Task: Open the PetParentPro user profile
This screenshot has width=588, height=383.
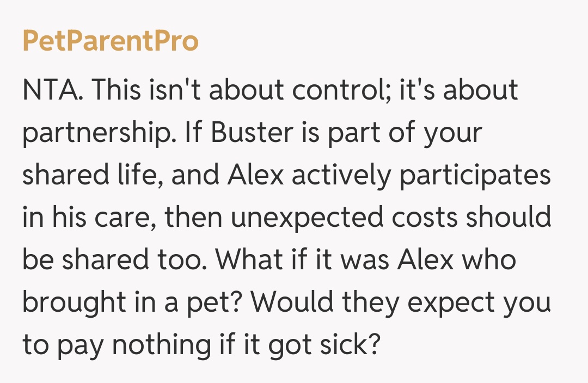Action: [110, 41]
